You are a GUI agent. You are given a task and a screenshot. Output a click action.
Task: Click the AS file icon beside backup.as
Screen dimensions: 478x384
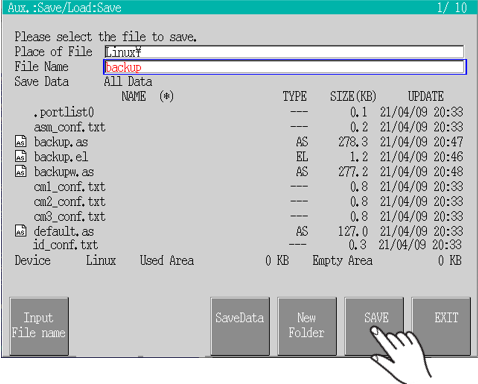point(21,142)
